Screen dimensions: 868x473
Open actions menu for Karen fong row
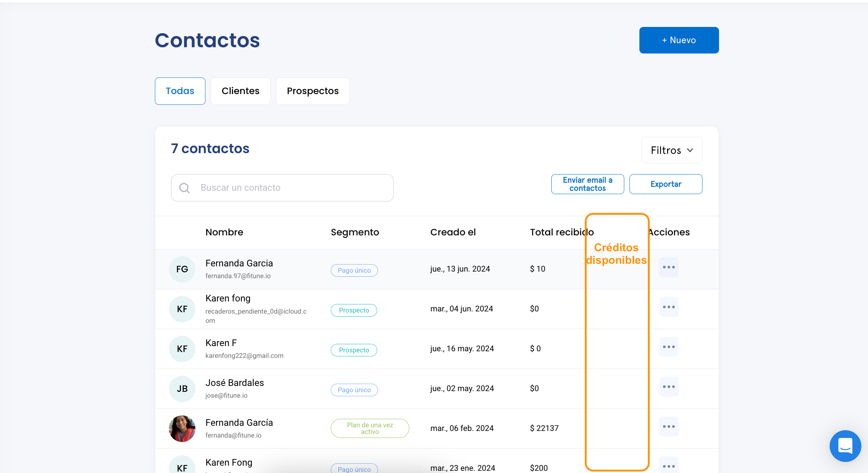coord(669,307)
